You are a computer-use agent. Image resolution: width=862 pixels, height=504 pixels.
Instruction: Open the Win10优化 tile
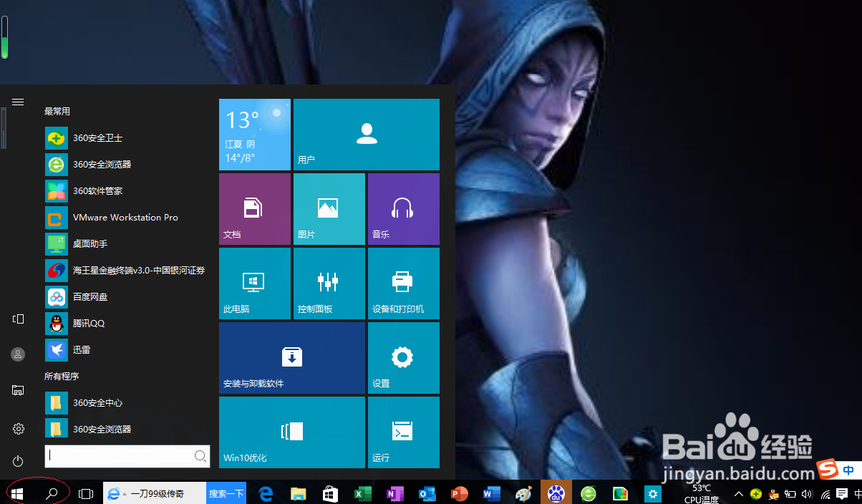click(292, 432)
